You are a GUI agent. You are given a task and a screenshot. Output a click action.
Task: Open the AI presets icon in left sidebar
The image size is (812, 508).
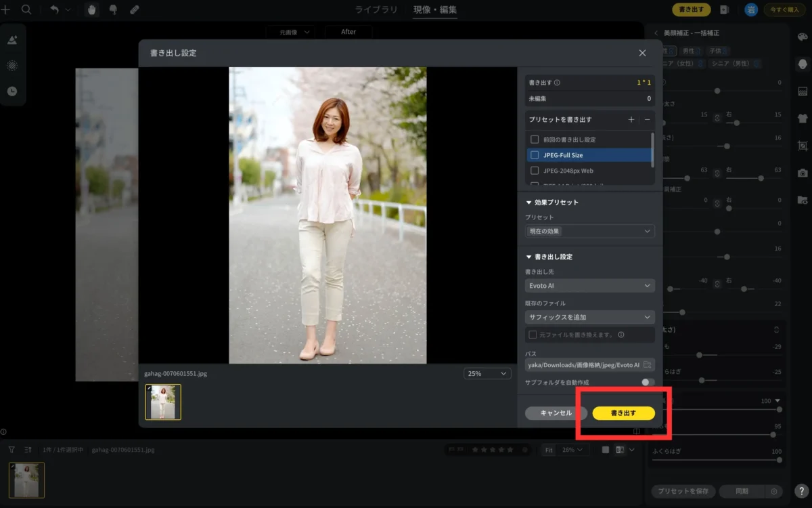(12, 40)
